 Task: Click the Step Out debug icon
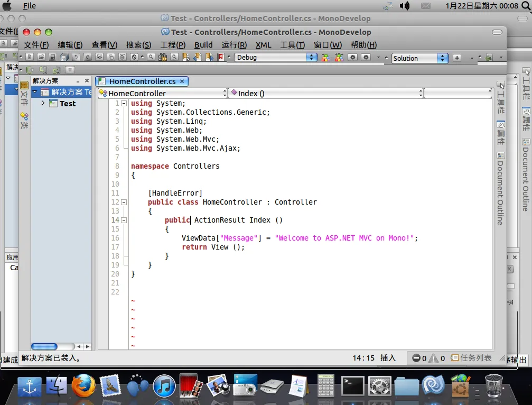[x=57, y=70]
